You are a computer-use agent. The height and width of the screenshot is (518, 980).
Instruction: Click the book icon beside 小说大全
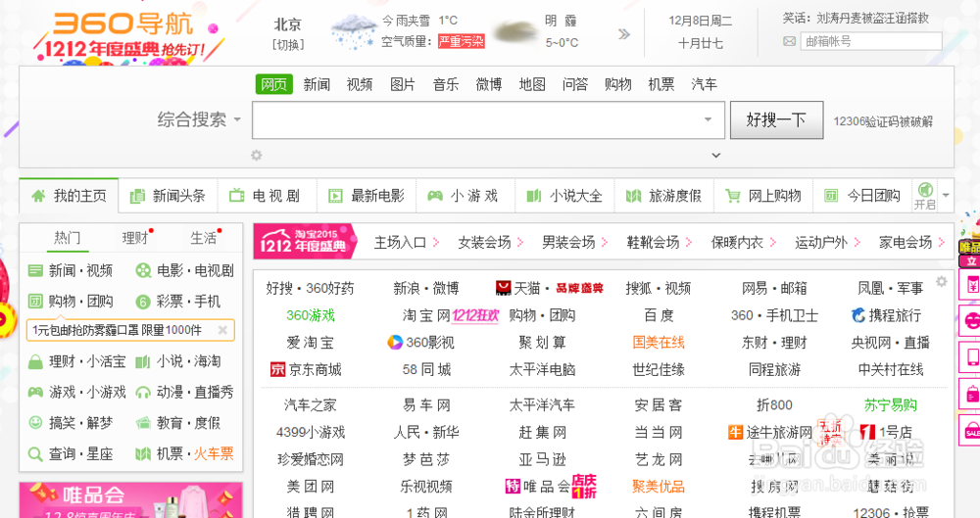coord(534,196)
